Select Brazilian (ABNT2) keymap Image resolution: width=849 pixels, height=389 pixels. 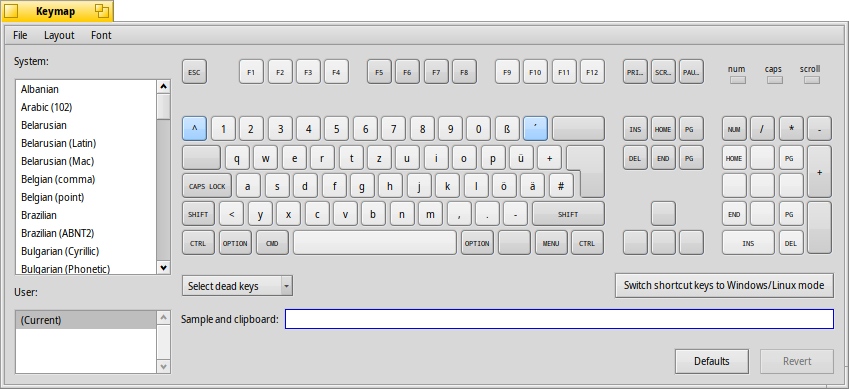tap(86, 233)
